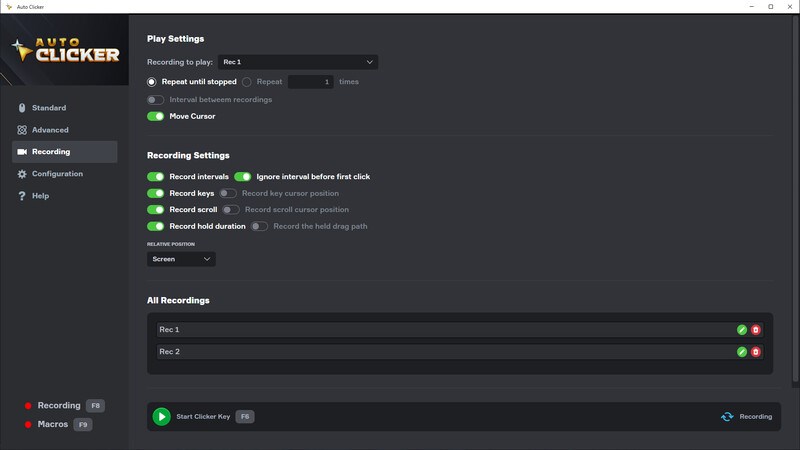
Task: Click the Recording mode switch icon at bottom right
Action: [727, 417]
